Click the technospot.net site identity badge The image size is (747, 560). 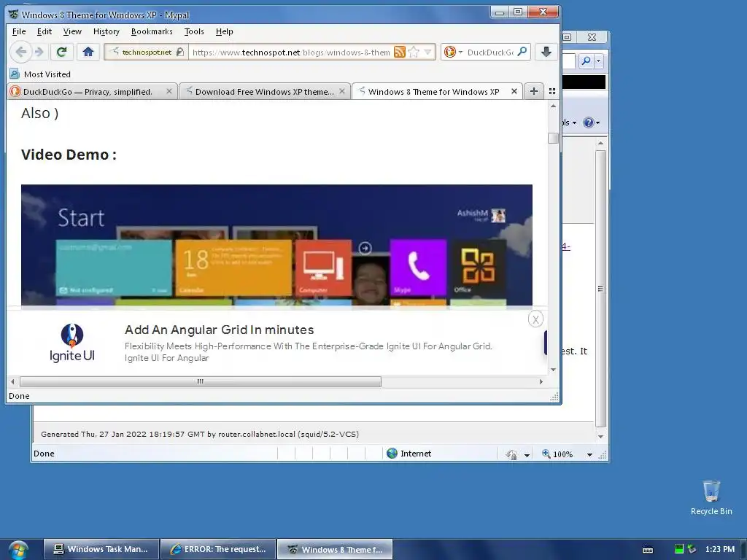tap(146, 52)
